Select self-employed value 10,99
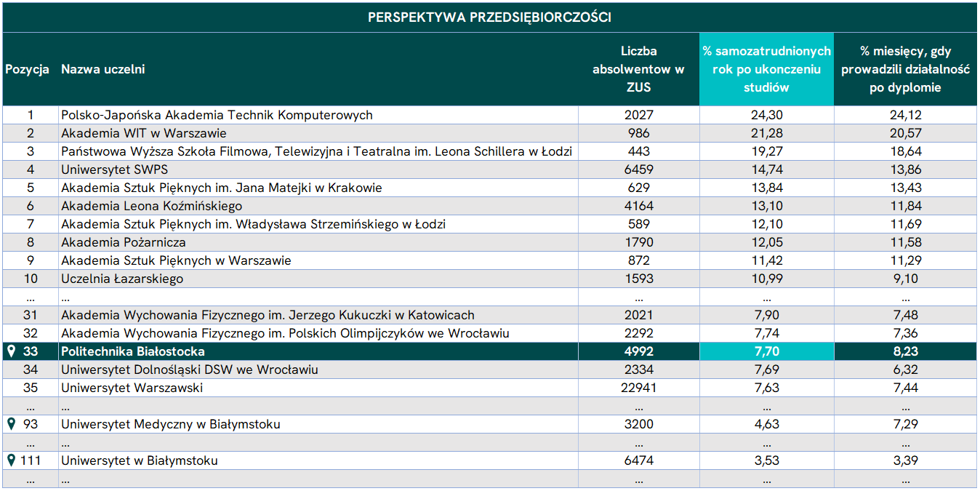Image resolution: width=980 pixels, height=491 pixels. coord(766,279)
